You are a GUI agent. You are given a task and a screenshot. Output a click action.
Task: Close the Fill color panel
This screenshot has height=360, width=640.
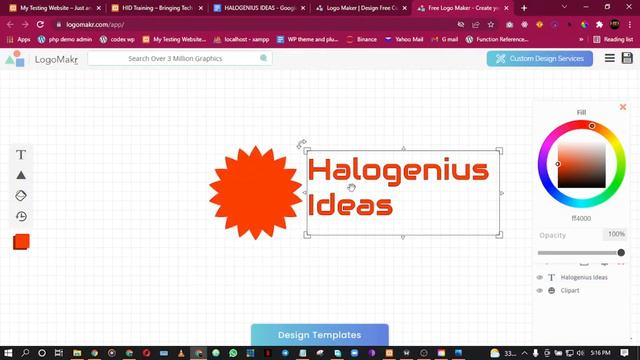[623, 107]
